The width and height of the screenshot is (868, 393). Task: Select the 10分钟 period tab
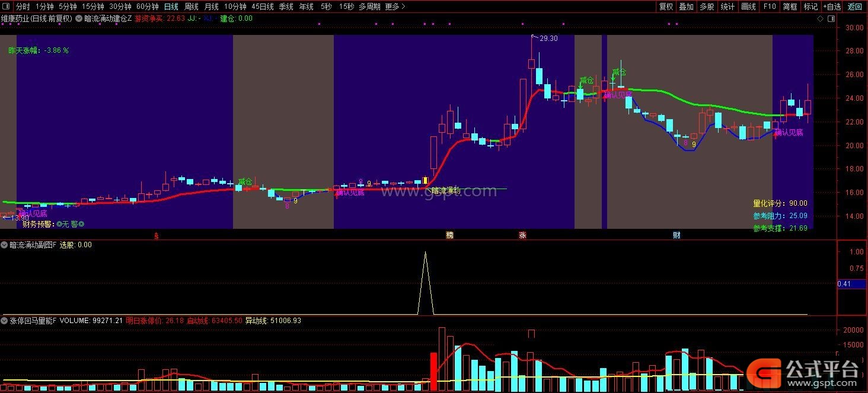pyautogui.click(x=235, y=7)
